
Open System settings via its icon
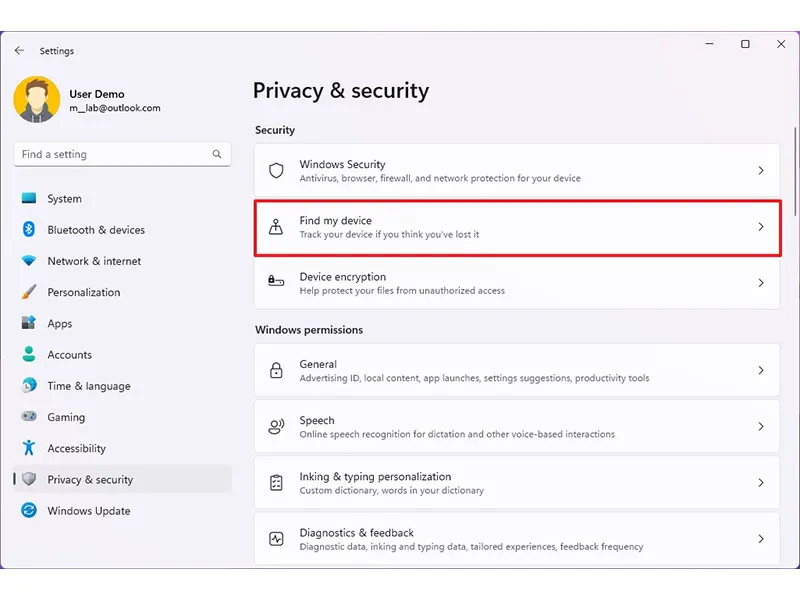[29, 198]
